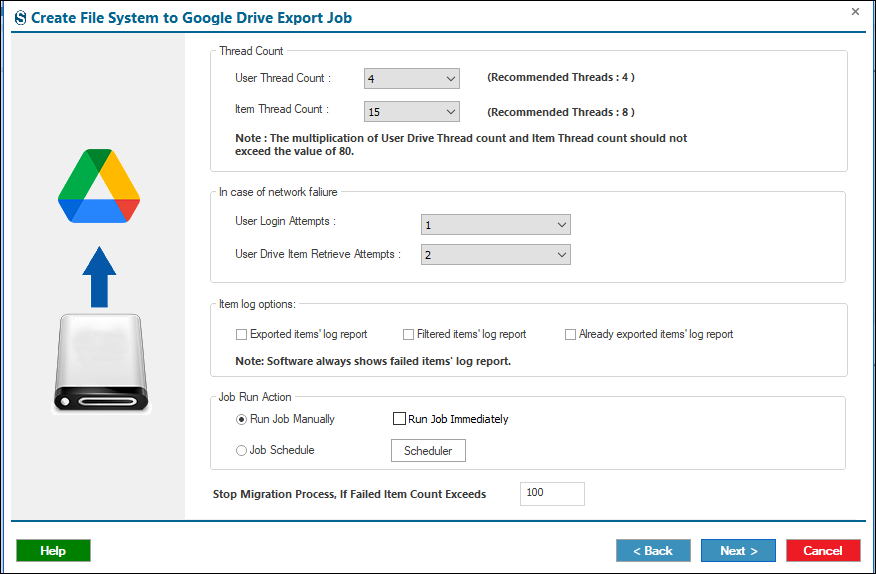Click the 'Job Run Action' group heading
Image resolution: width=876 pixels, height=574 pixels.
[x=255, y=397]
